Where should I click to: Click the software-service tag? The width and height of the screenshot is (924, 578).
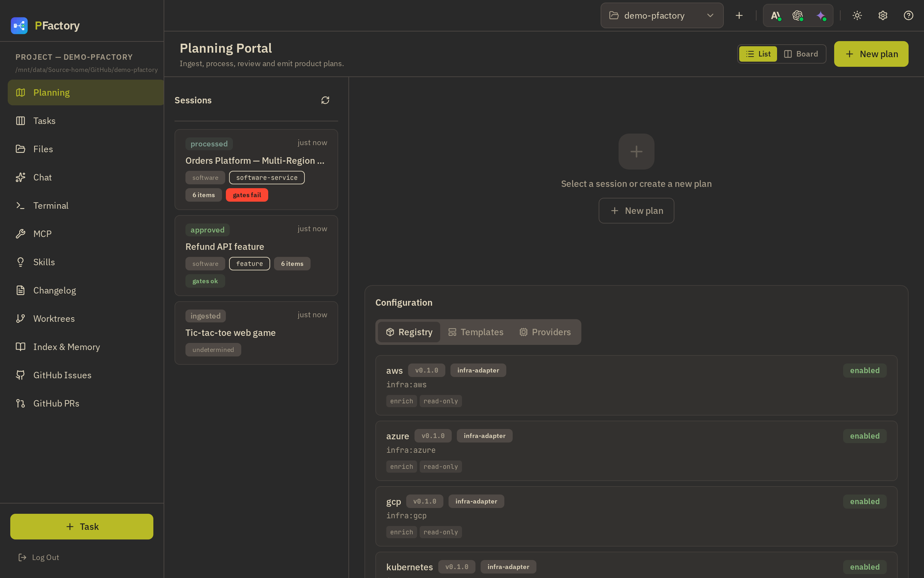pyautogui.click(x=267, y=177)
